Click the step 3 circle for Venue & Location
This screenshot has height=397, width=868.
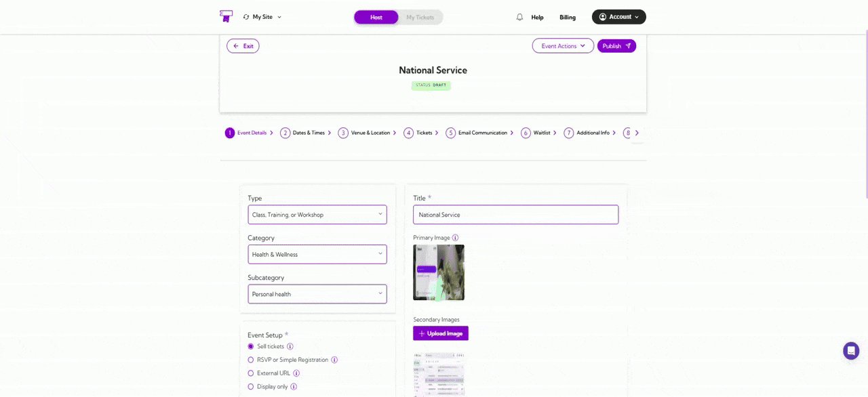[x=343, y=133]
